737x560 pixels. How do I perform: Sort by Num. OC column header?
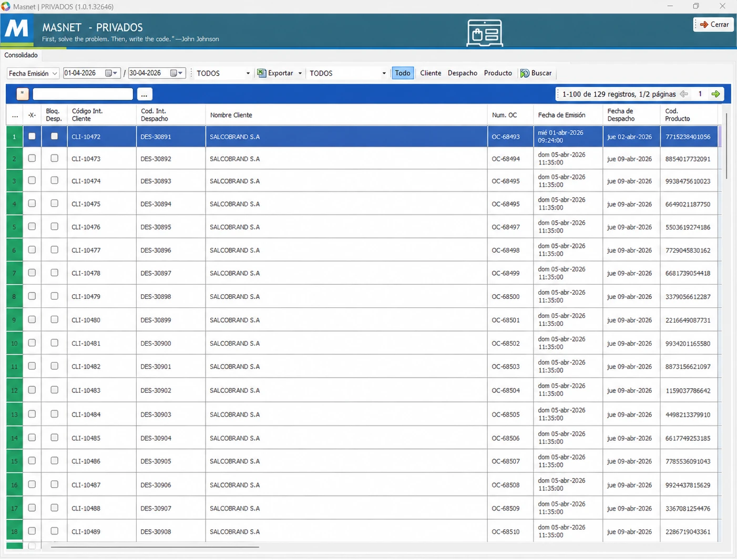(510, 115)
